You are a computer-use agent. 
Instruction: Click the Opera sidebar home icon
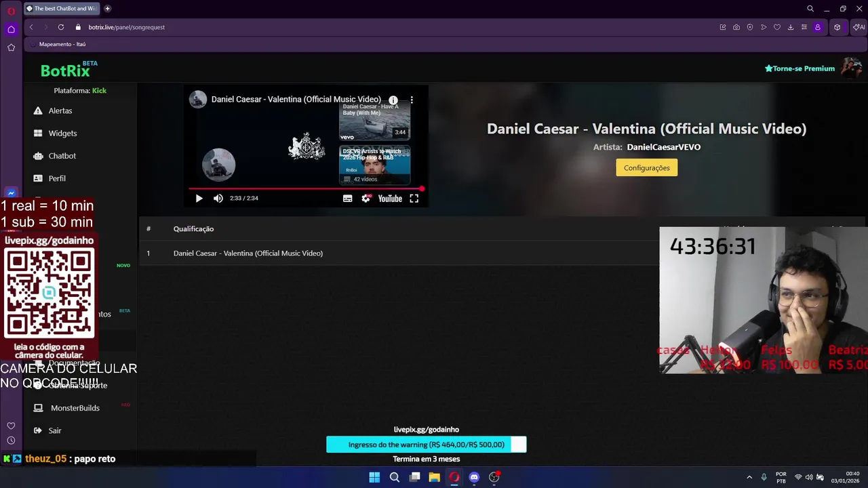coord(11,29)
